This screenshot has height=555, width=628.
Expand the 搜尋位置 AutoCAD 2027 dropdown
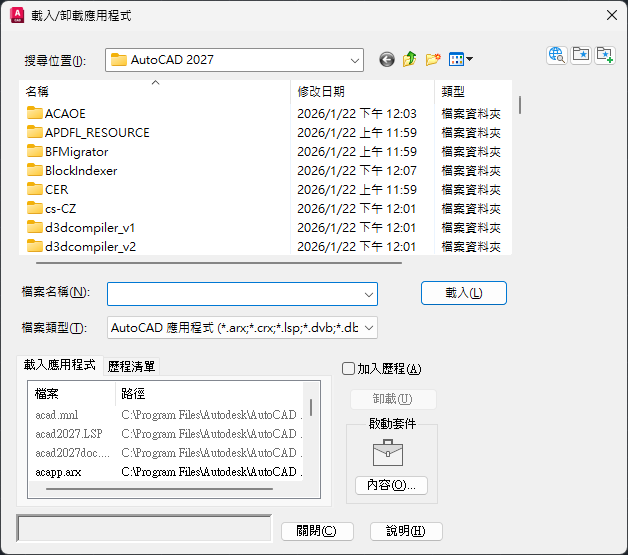(x=354, y=60)
